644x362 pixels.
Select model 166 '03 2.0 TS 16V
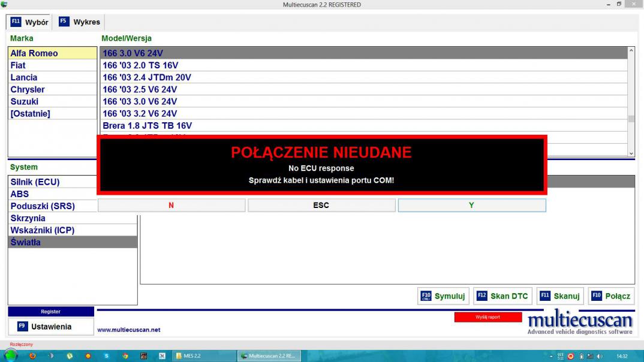[364, 65]
